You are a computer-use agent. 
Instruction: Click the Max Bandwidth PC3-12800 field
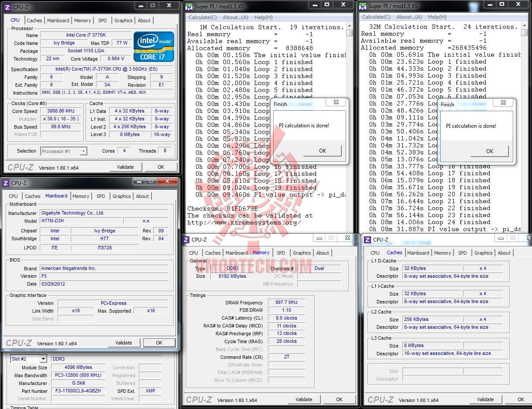[x=78, y=375]
